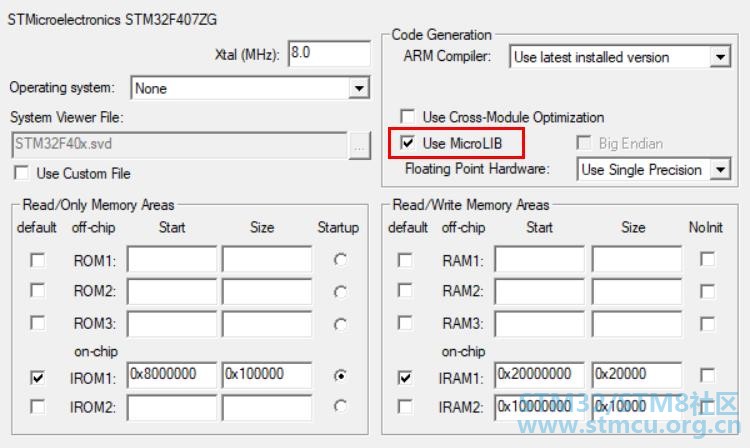Screen dimensions: 750x448
Task: Click the IRAM2 Start field 0x10000000
Action: [x=540, y=407]
